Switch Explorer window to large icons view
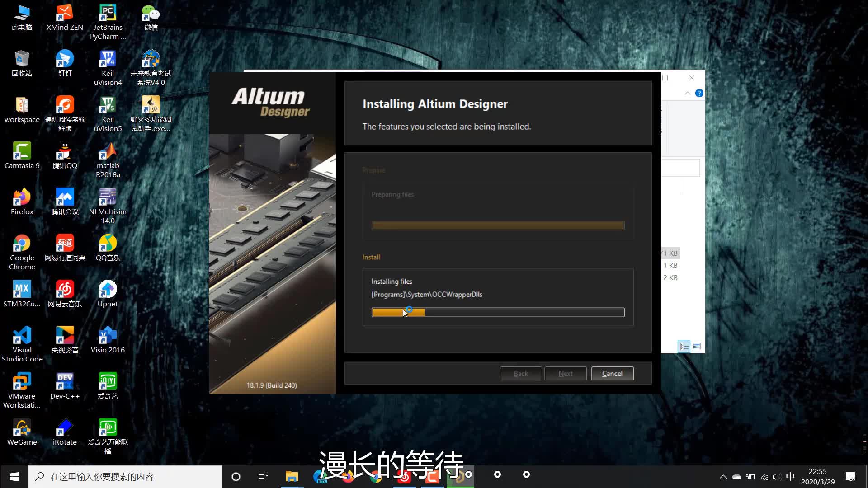Image resolution: width=868 pixels, height=488 pixels. click(x=697, y=346)
